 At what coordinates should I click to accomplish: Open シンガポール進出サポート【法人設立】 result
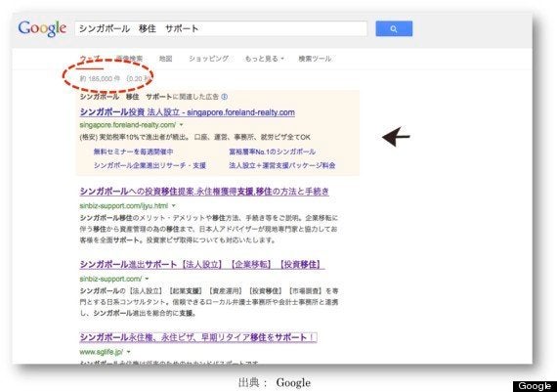click(201, 264)
